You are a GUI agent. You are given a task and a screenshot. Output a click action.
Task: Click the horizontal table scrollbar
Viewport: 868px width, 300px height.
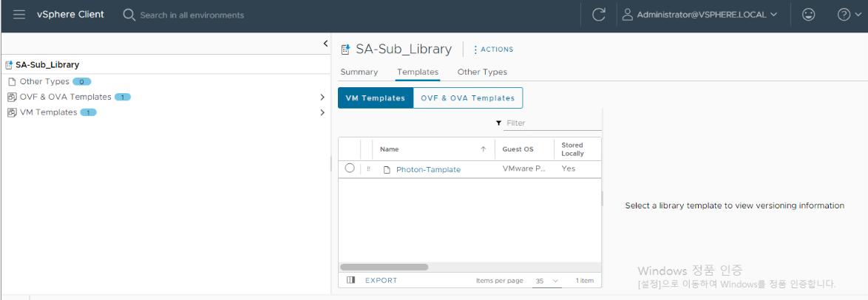click(384, 267)
